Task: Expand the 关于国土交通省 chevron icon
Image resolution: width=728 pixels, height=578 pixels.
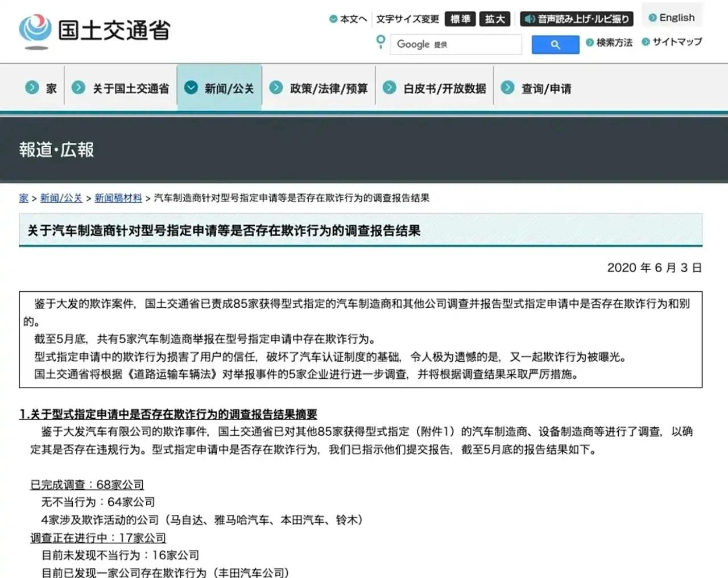Action: (x=78, y=88)
